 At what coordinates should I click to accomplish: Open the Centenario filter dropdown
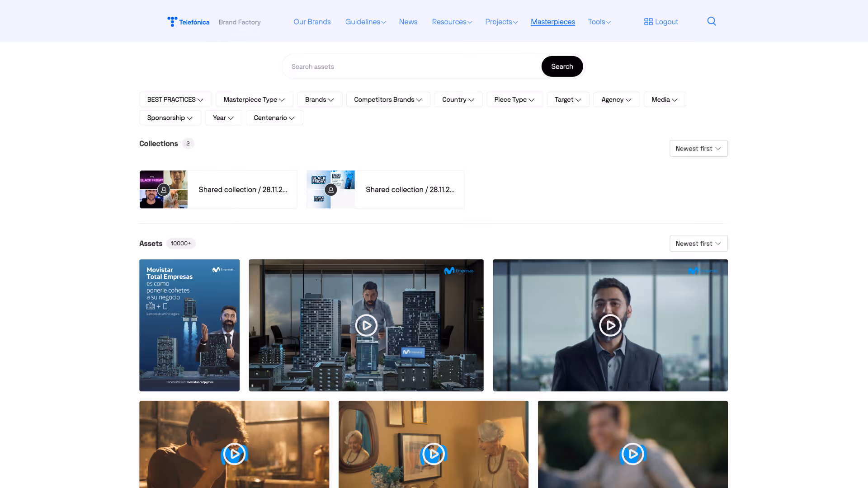point(274,117)
